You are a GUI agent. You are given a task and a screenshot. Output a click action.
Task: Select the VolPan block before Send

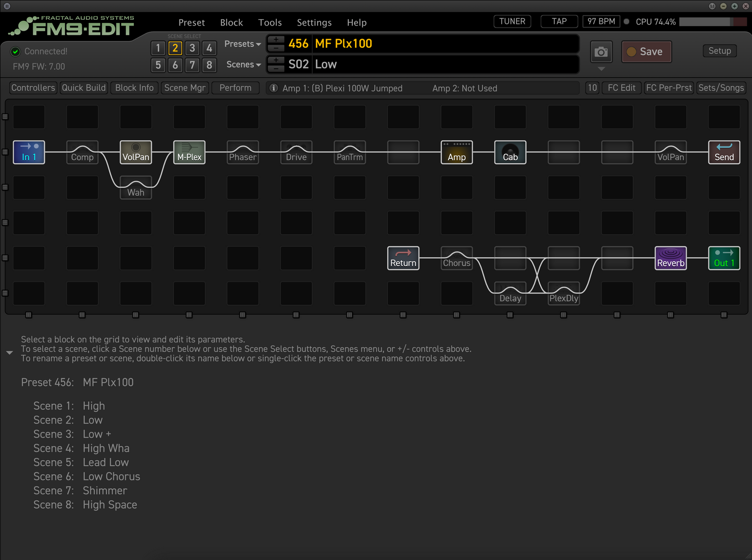click(x=671, y=152)
